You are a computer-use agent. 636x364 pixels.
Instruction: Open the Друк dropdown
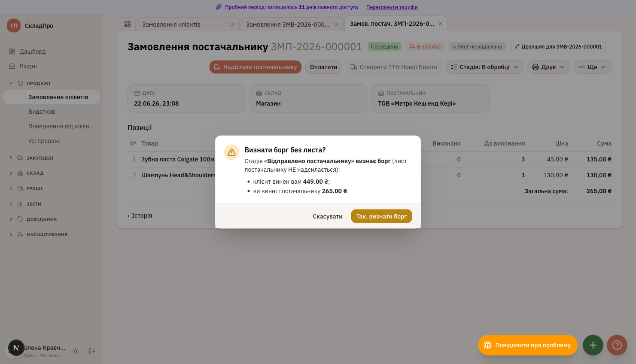[x=548, y=67]
